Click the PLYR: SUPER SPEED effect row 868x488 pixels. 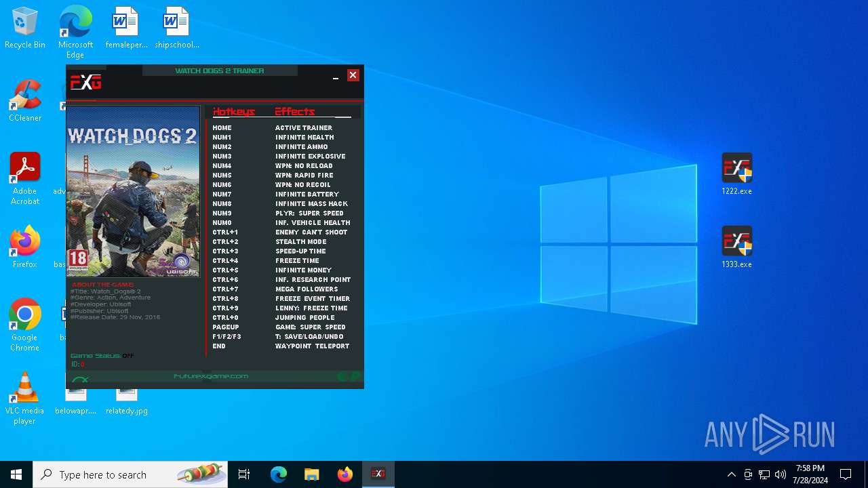click(x=309, y=213)
